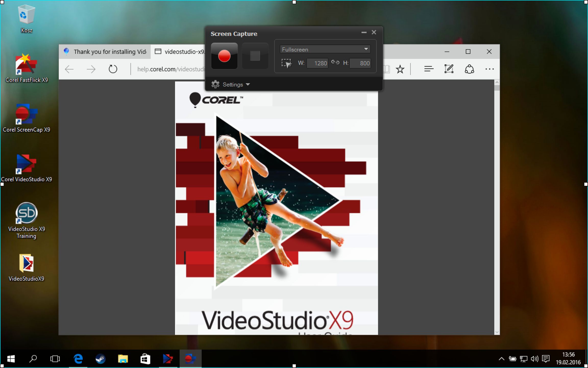Screen dimensions: 588x368
Task: Toggle the aspect ratio lock link icon
Action: (335, 62)
